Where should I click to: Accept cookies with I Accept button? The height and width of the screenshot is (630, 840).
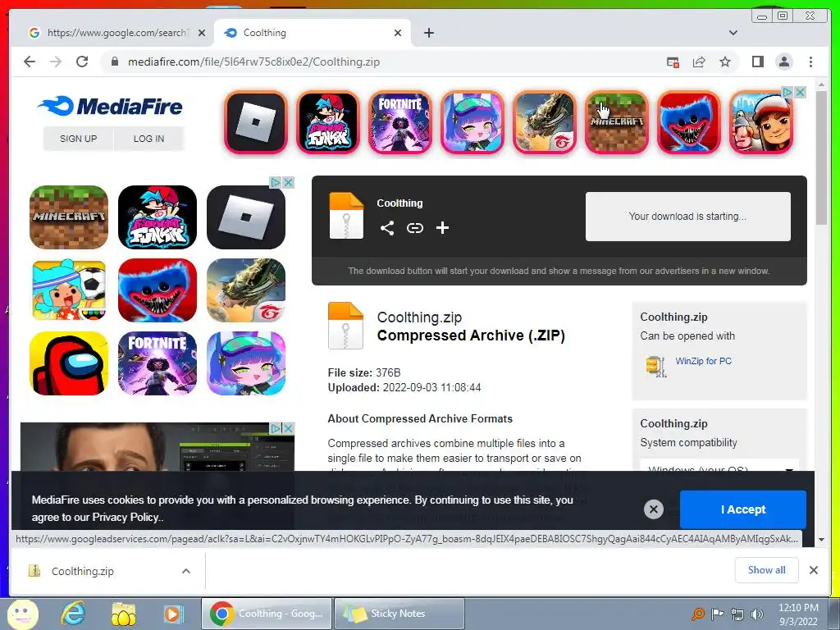click(x=743, y=509)
